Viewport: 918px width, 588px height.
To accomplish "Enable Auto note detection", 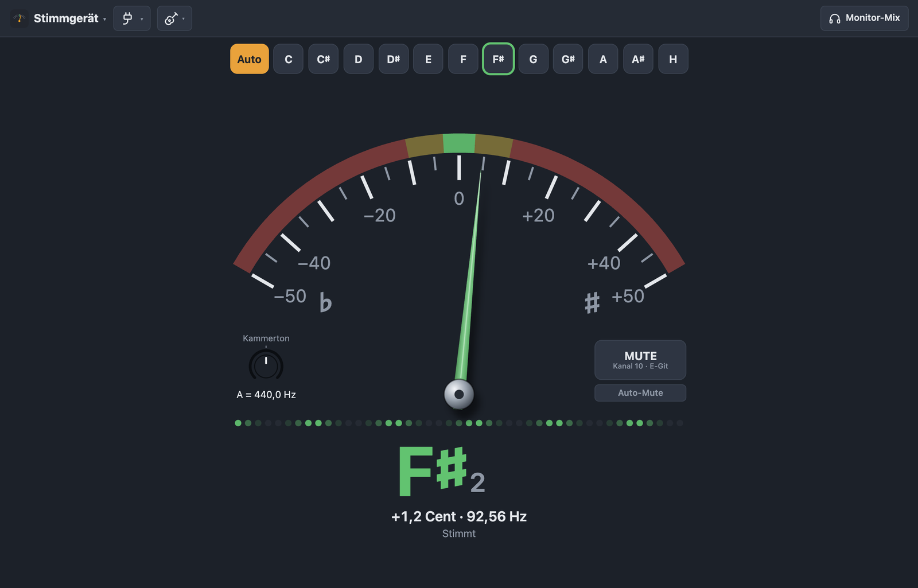I will coord(250,59).
